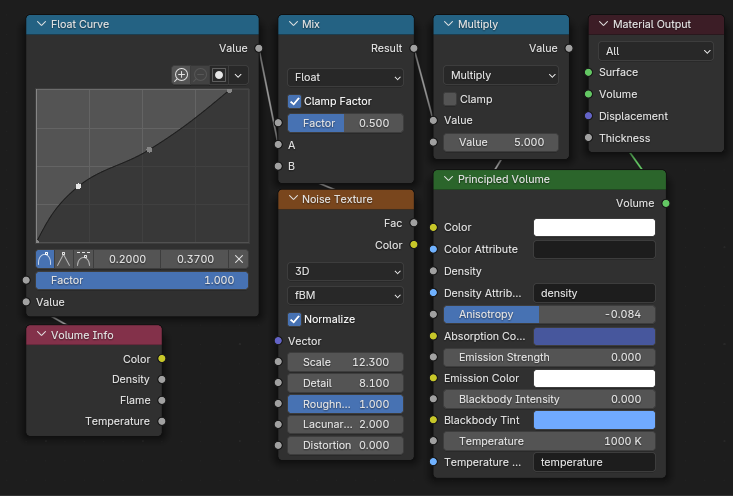Click the Volume Info Color output socket
Screen dimensions: 733x496
point(162,359)
